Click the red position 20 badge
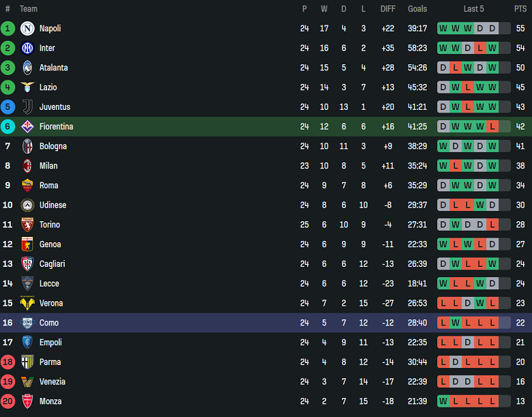532x417 pixels. [8, 401]
